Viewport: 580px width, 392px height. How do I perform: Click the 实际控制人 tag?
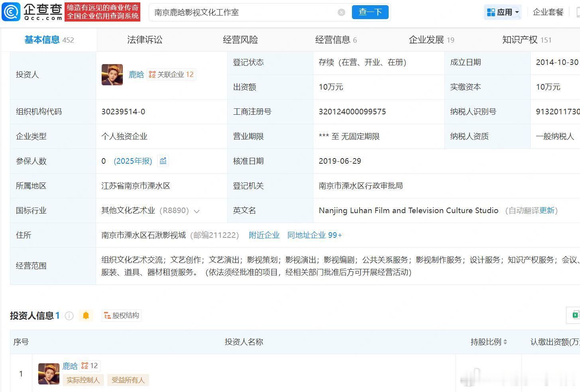pos(83,380)
